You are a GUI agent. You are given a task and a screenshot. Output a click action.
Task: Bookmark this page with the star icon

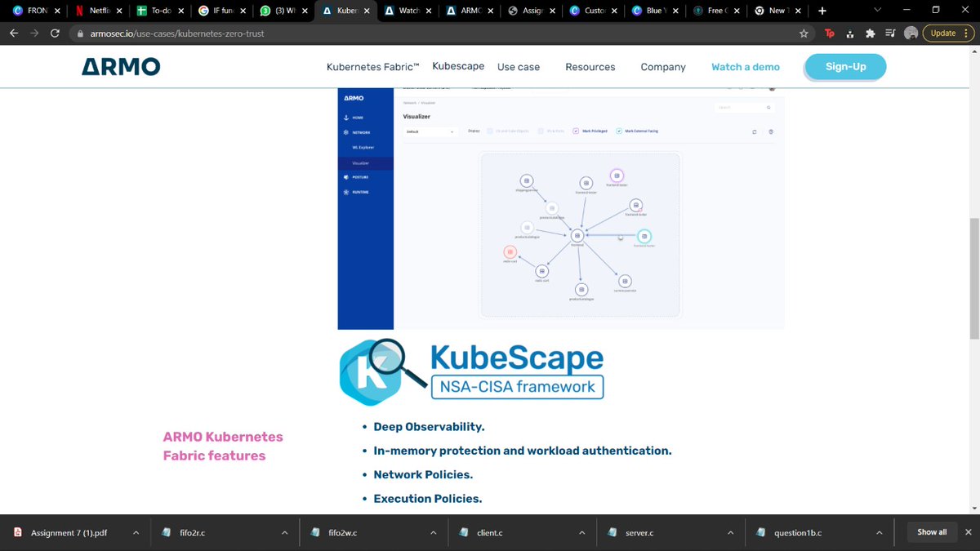[804, 33]
